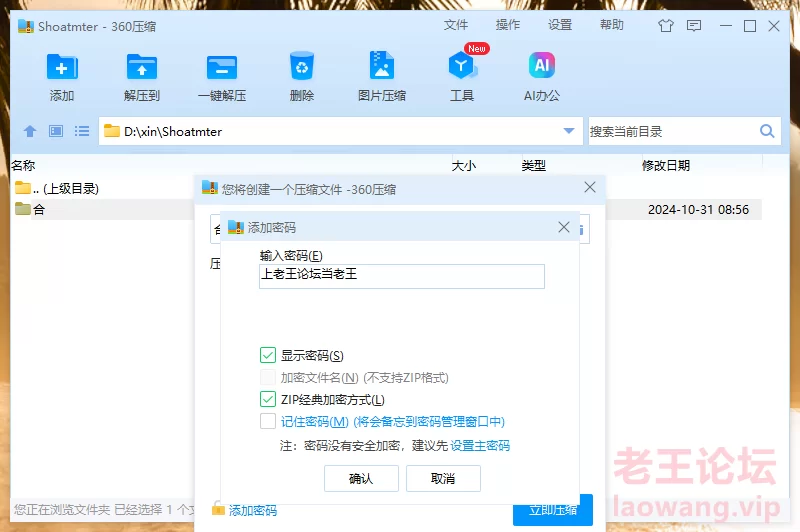Click the up-arrow parent directory icon

[x=30, y=131]
